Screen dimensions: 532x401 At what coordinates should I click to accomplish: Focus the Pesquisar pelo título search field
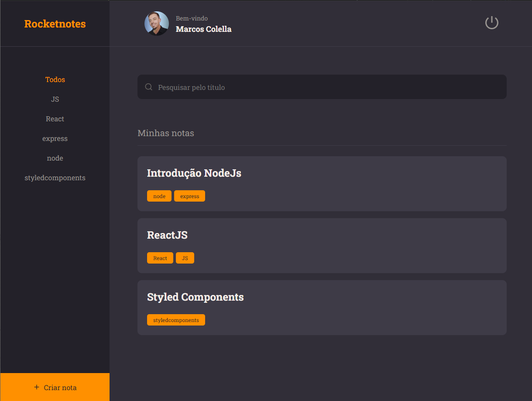tap(322, 87)
